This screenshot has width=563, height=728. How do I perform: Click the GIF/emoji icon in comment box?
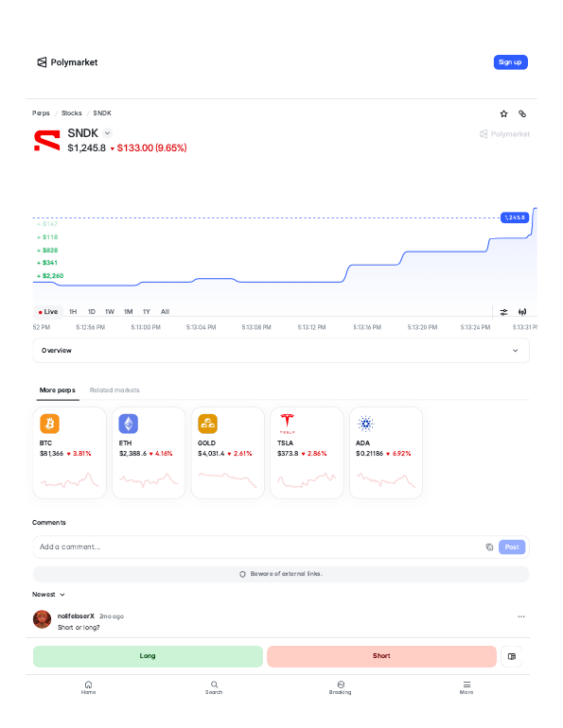[x=489, y=547]
